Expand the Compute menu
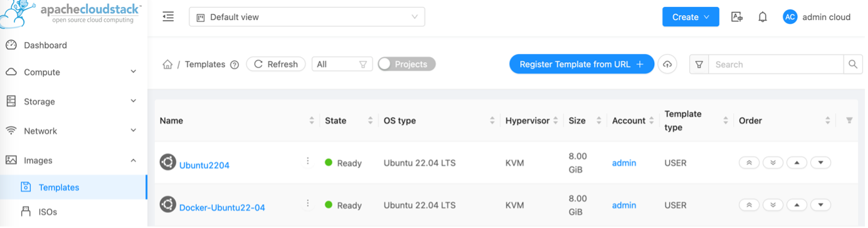The image size is (868, 228). [x=73, y=72]
